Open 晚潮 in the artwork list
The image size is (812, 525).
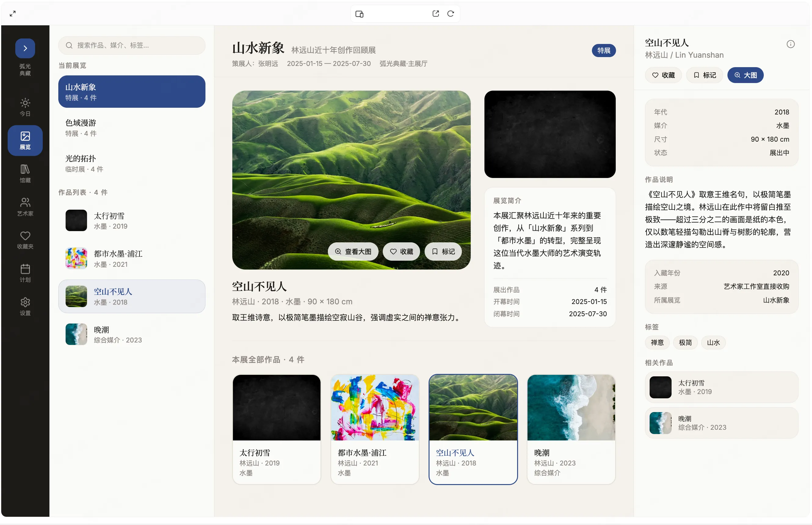point(132,334)
